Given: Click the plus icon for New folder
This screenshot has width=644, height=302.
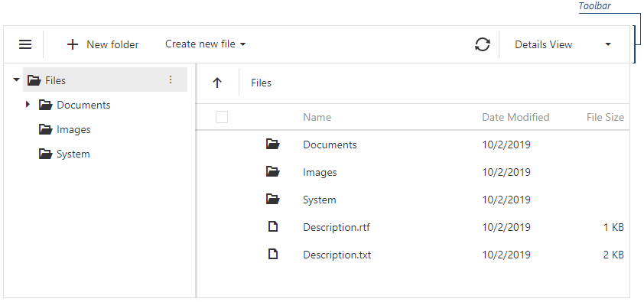Looking at the screenshot, I should [73, 44].
